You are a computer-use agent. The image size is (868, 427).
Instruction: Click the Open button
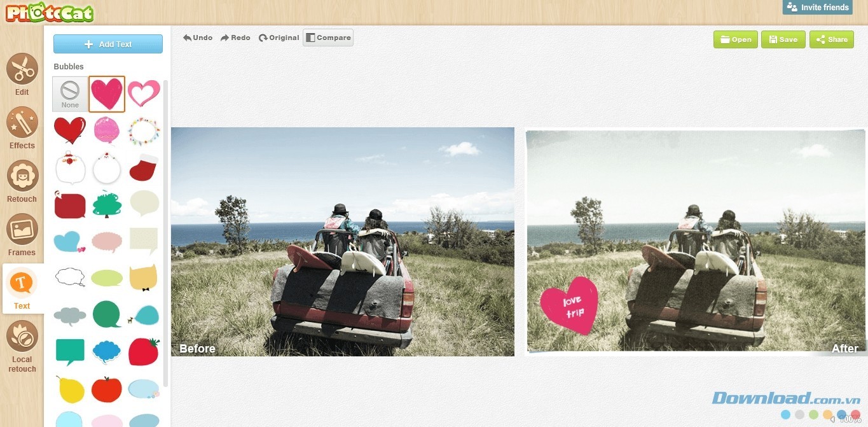(x=735, y=39)
